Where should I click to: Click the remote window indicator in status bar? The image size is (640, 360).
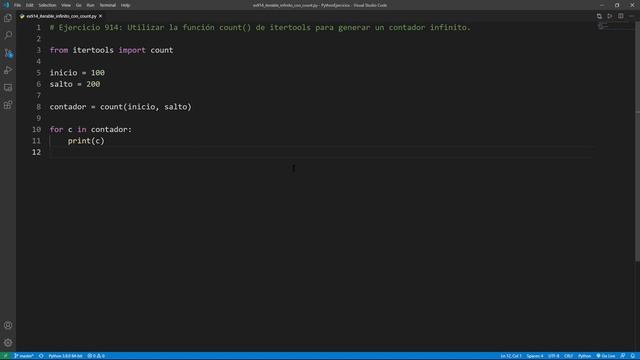(x=6, y=356)
